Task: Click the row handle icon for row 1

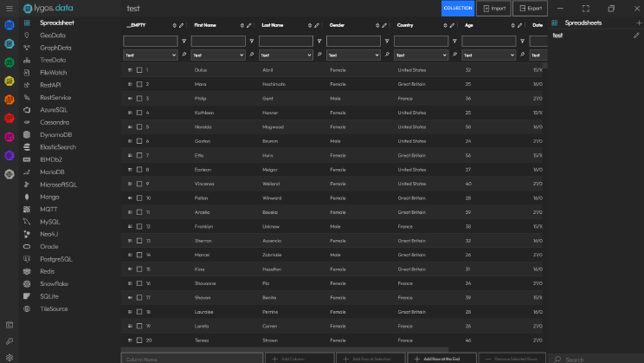Action: (130, 70)
